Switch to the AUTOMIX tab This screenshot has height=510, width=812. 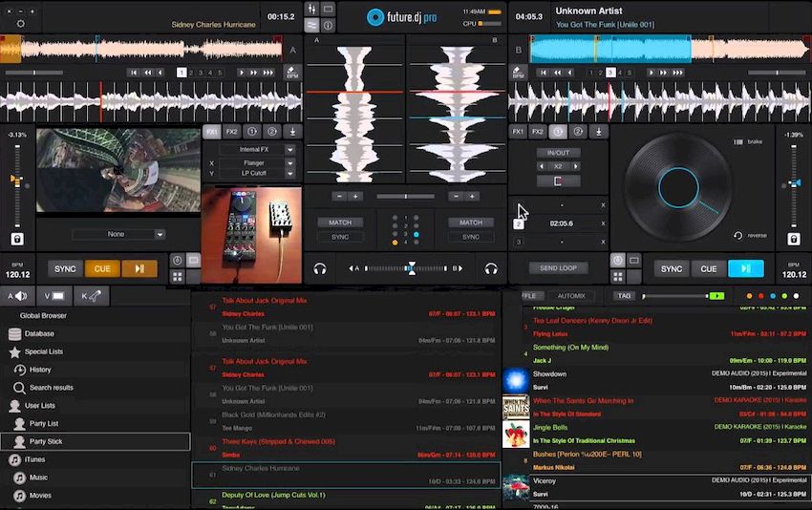tap(571, 296)
